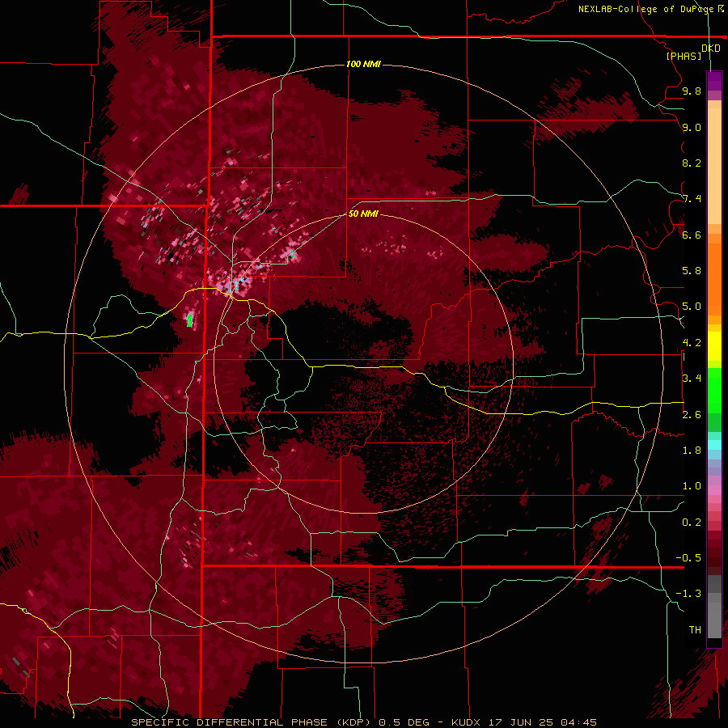Click the yellow segment of the color bar
728x728 pixels.
click(x=714, y=346)
